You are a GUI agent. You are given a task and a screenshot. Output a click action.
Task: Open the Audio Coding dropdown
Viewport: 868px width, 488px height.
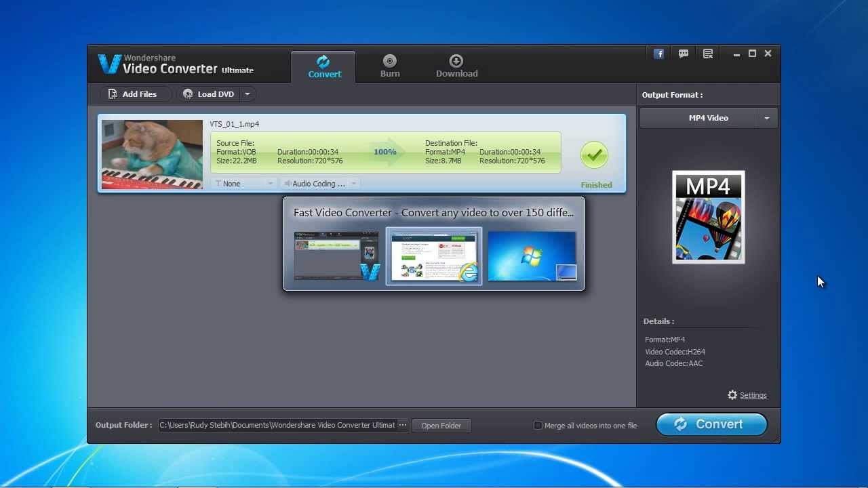tap(320, 183)
